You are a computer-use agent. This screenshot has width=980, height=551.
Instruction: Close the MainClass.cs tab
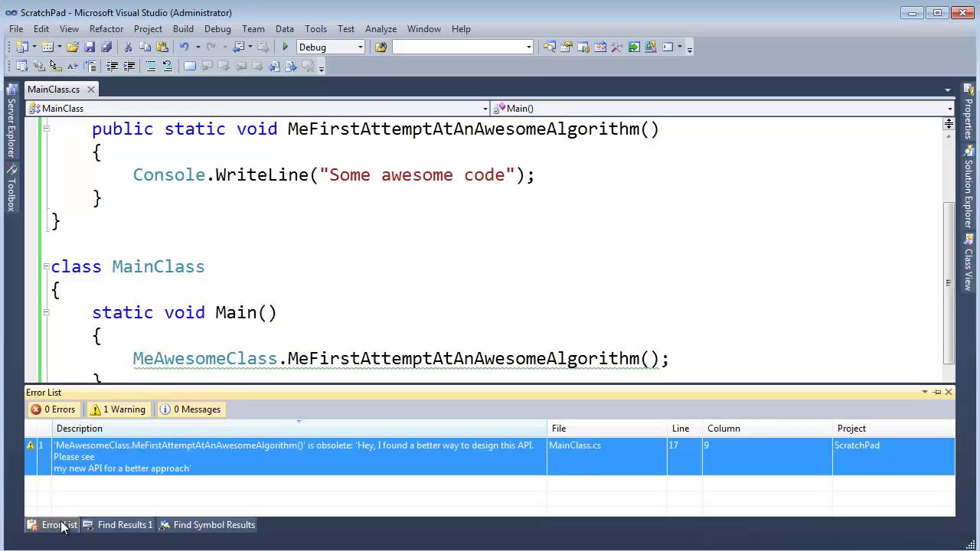point(90,90)
